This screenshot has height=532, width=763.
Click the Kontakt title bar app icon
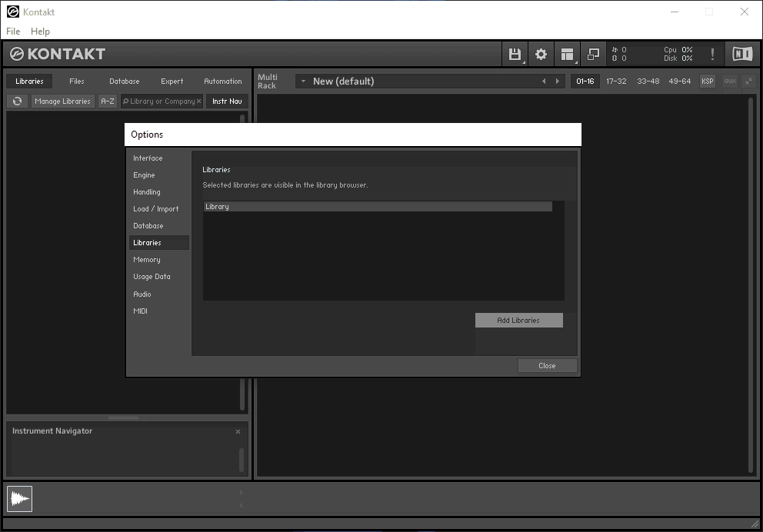[13, 12]
